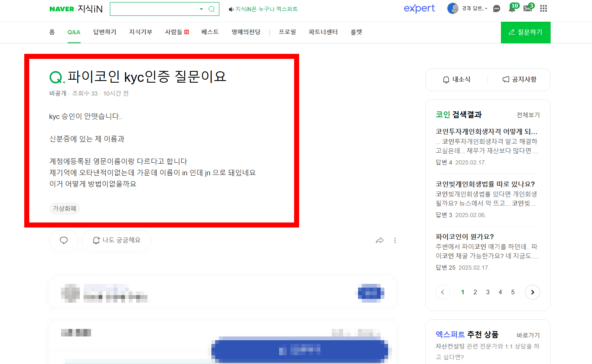Image resolution: width=592 pixels, height=364 pixels.
Task: Click the green 질문하기 button
Action: click(x=526, y=32)
